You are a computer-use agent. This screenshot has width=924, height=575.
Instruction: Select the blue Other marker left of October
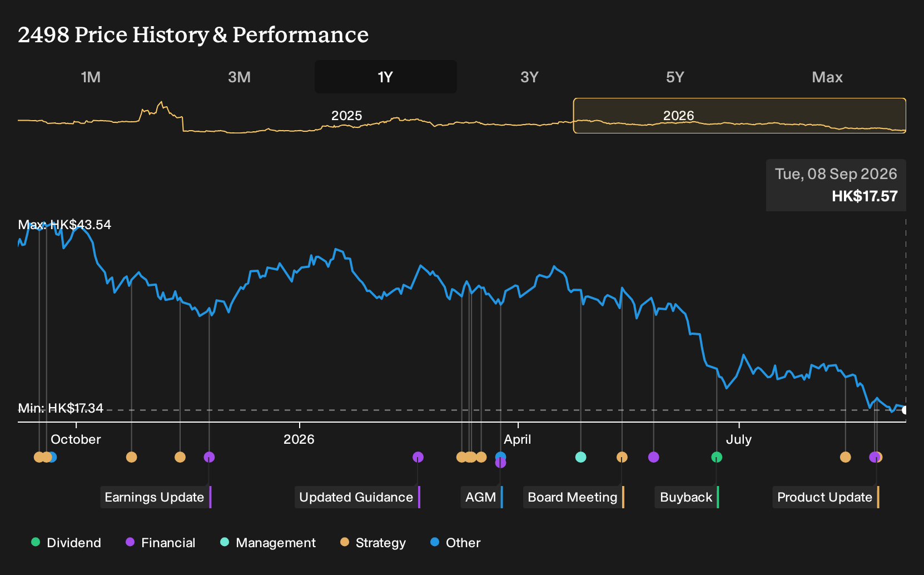pos(52,457)
